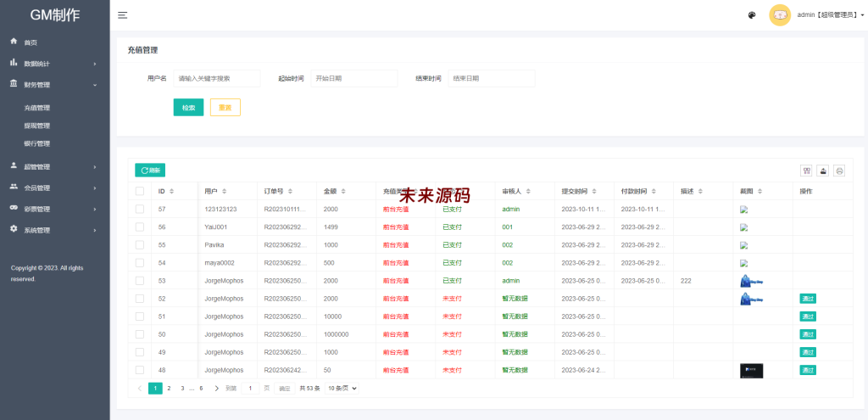868x420 pixels.
Task: Select the checkbox for user maya0002
Action: [x=140, y=263]
